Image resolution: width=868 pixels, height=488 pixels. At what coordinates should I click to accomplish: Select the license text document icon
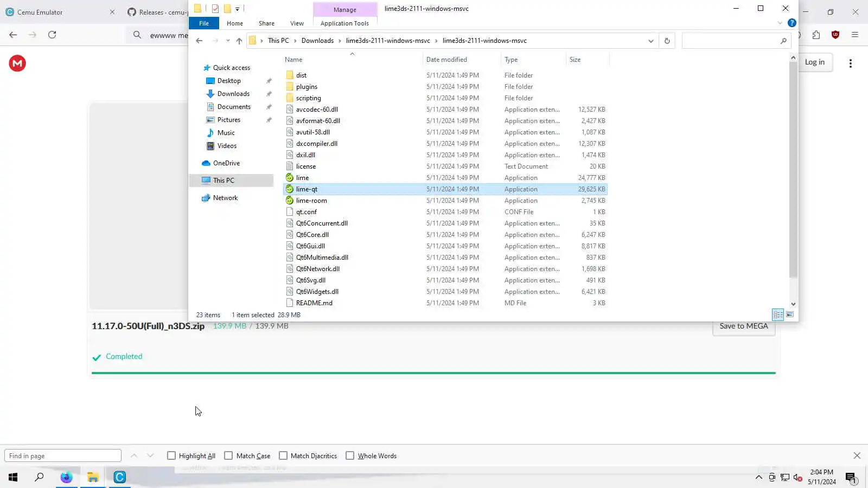click(290, 166)
